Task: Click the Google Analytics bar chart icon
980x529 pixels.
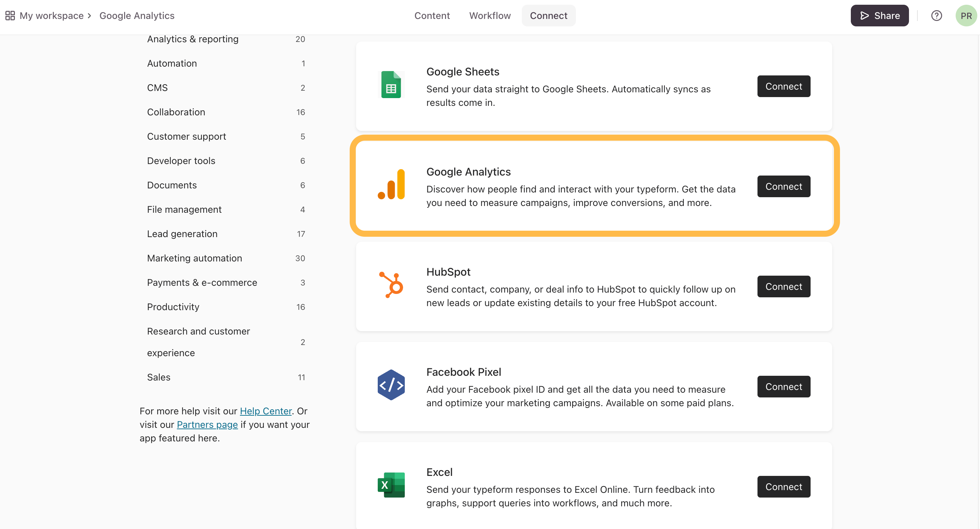Action: (x=391, y=185)
